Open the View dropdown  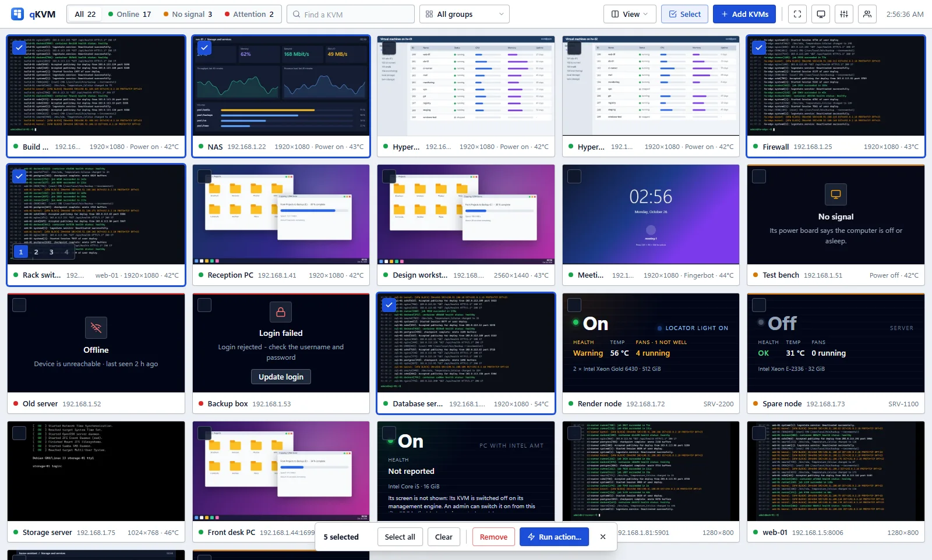point(630,14)
